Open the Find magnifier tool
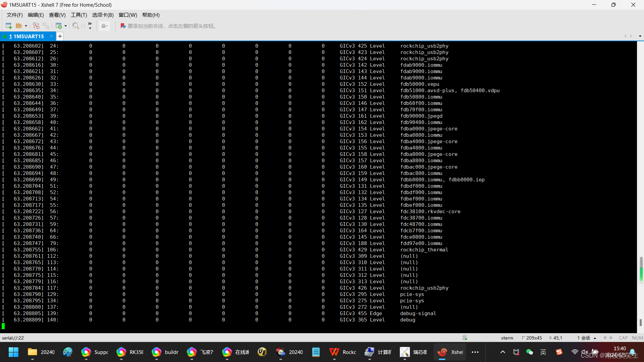Image resolution: width=644 pixels, height=362 pixels. click(x=76, y=26)
